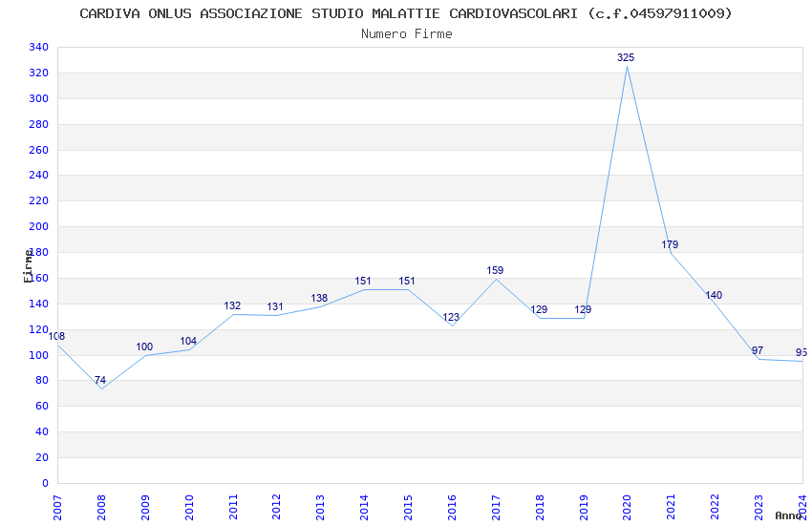Select the data label 129 for 2019
Viewport: 812px width, 525px height.
pos(583,309)
